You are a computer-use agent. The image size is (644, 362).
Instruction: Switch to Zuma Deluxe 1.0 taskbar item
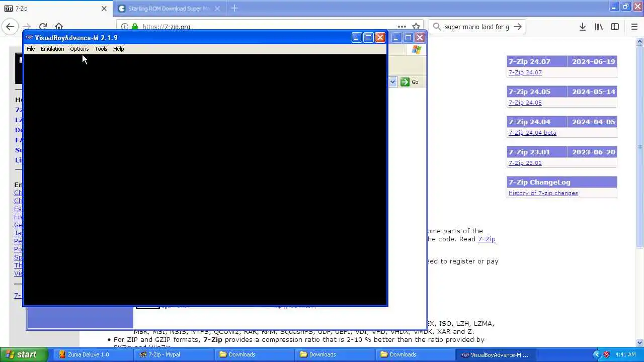pyautogui.click(x=93, y=354)
